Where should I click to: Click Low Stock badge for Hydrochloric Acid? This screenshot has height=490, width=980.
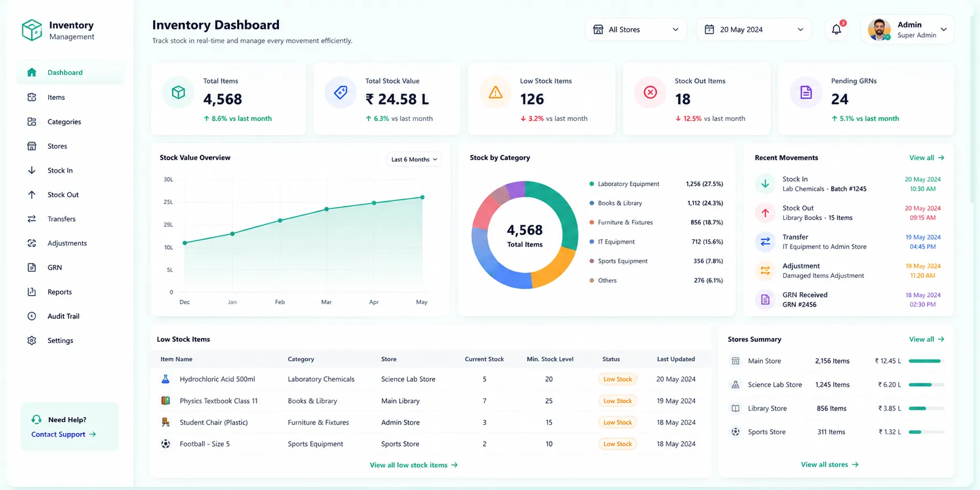pos(618,379)
